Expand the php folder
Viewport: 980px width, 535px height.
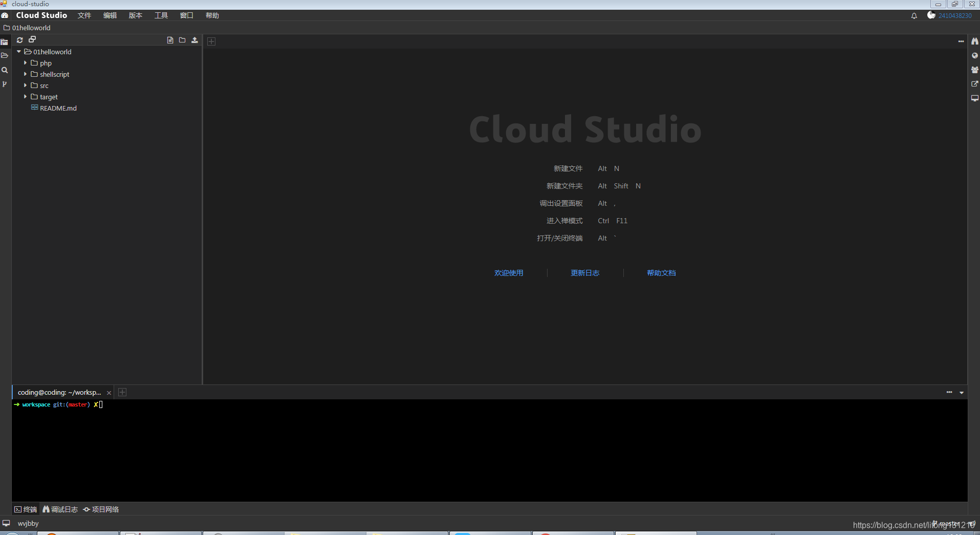click(x=25, y=63)
